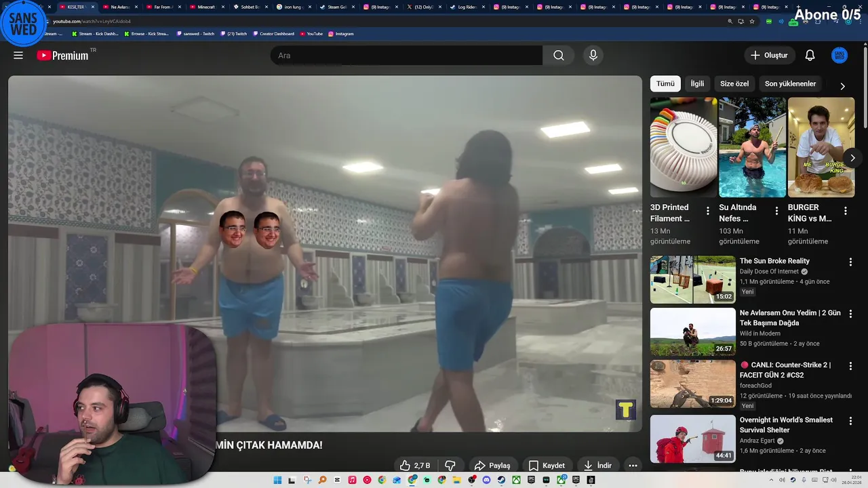Select the Size özel filter chip
This screenshot has width=868, height=488.
tap(734, 83)
